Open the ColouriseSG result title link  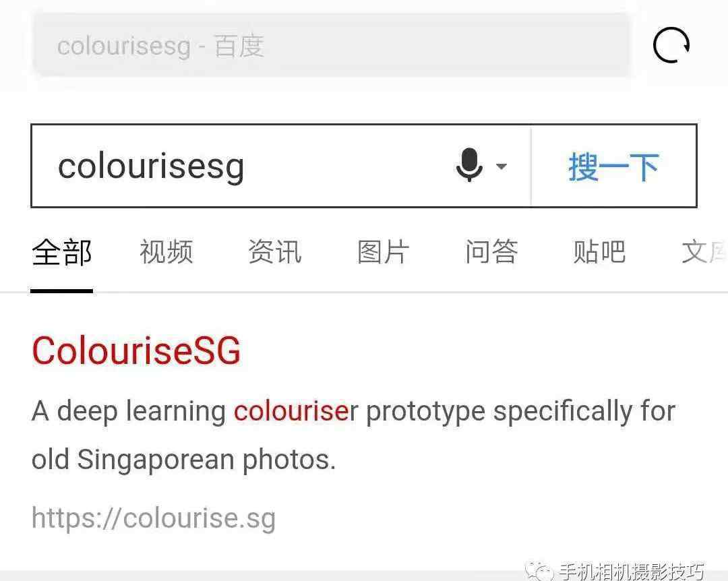136,350
